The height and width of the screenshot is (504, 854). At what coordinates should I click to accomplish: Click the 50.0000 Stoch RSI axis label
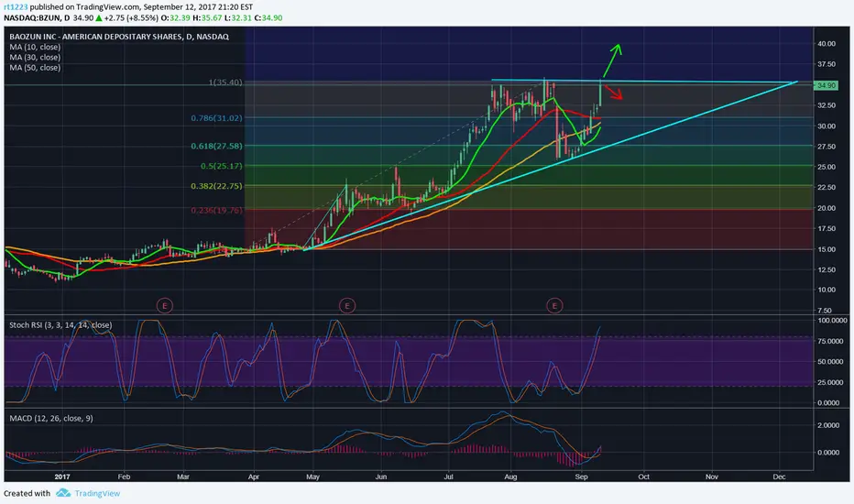coord(832,362)
